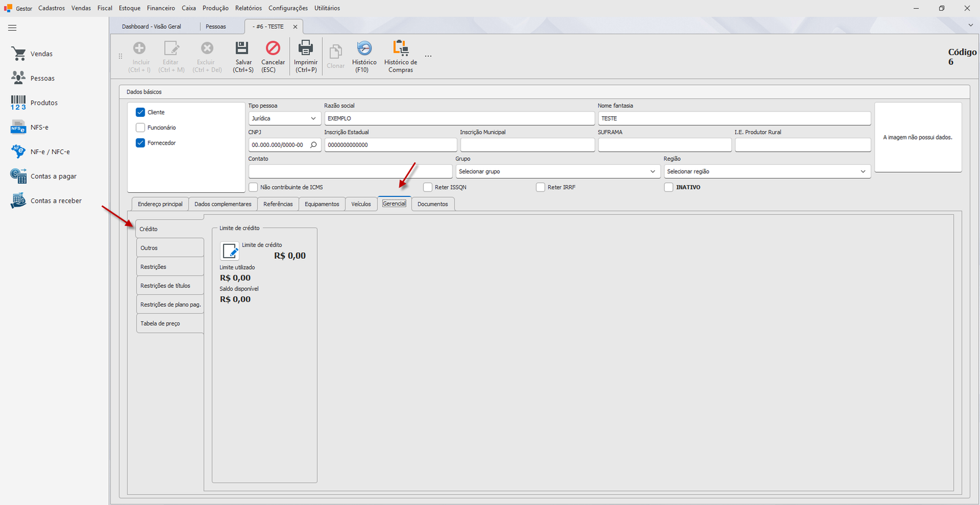980x505 pixels.
Task: Check the Funcionário checkbox
Action: (140, 127)
